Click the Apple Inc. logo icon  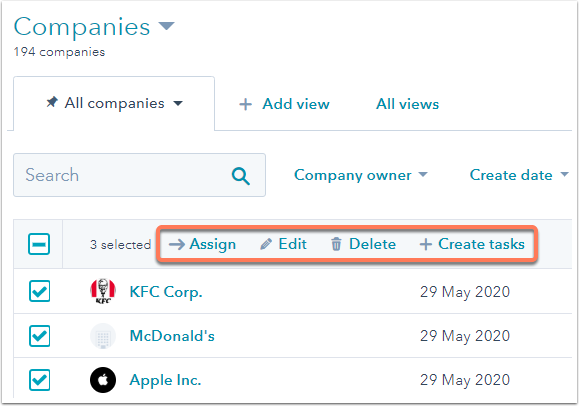[103, 380]
